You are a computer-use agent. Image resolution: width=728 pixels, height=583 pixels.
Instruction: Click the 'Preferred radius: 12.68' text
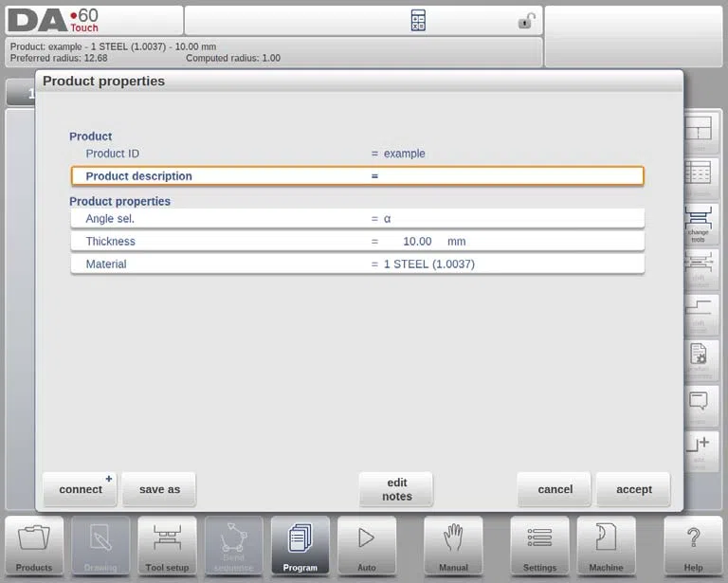[x=59, y=59]
